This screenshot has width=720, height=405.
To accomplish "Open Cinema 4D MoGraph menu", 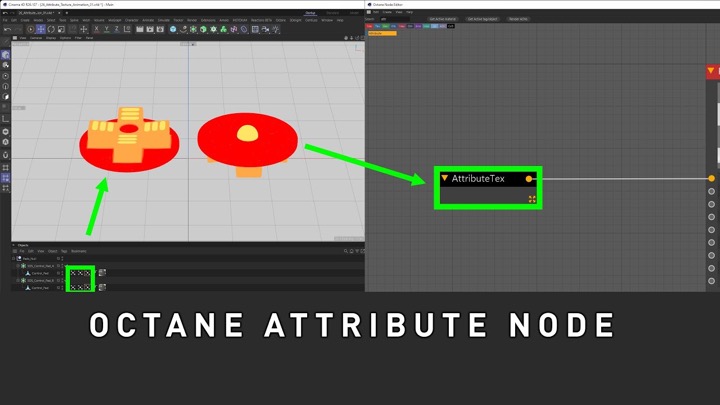I will pos(115,20).
